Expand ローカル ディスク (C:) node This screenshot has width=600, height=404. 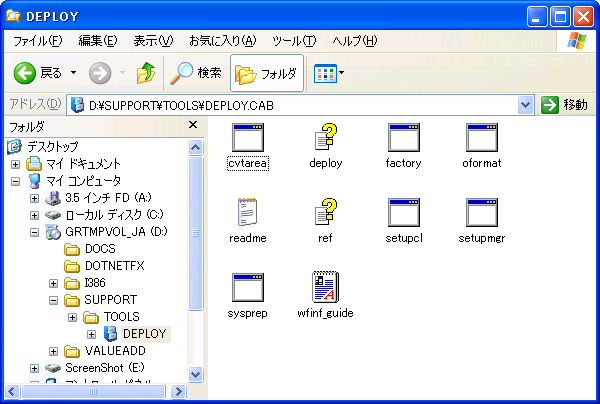(x=34, y=215)
